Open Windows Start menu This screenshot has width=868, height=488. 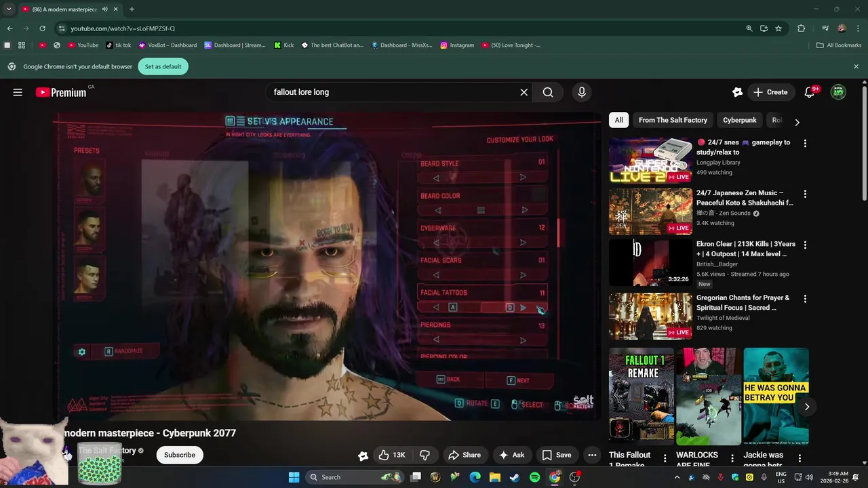294,477
